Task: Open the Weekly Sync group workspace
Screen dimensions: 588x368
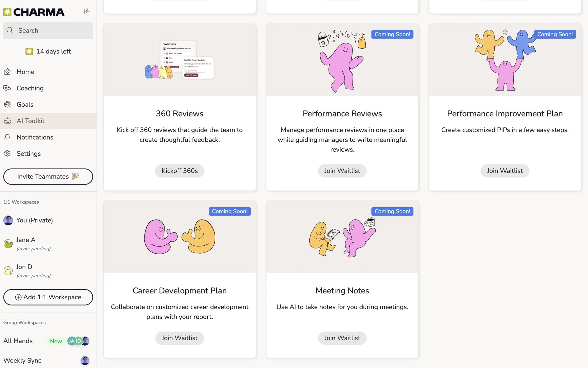Action: click(x=22, y=361)
